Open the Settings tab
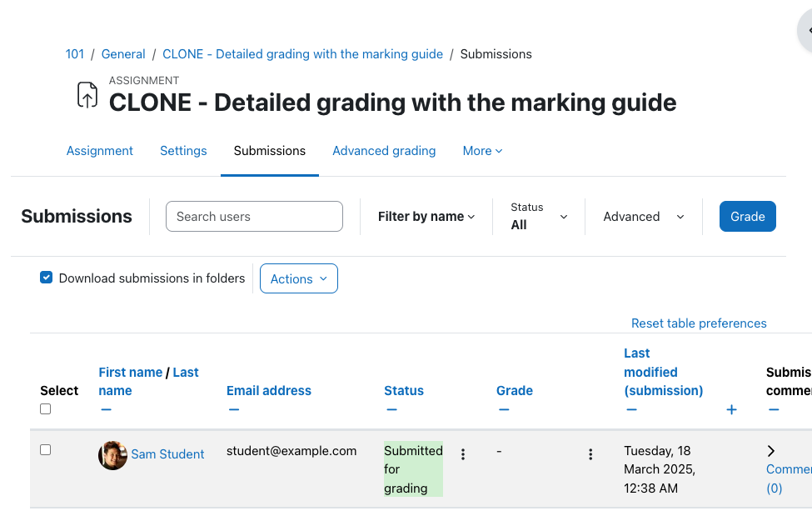This screenshot has height=511, width=812. [x=183, y=151]
